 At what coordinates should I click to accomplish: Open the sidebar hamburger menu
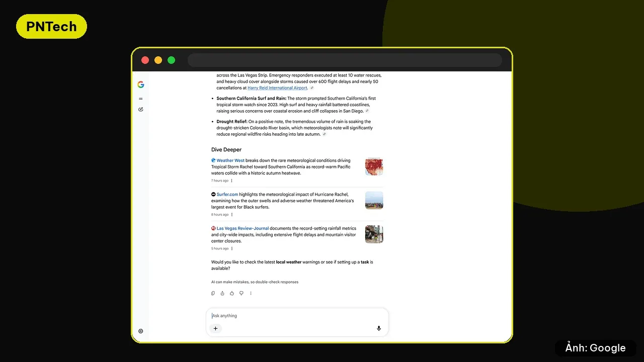[x=141, y=99]
